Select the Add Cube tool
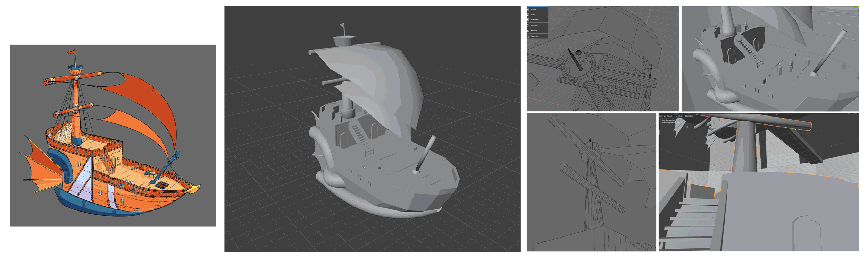 [x=537, y=36]
